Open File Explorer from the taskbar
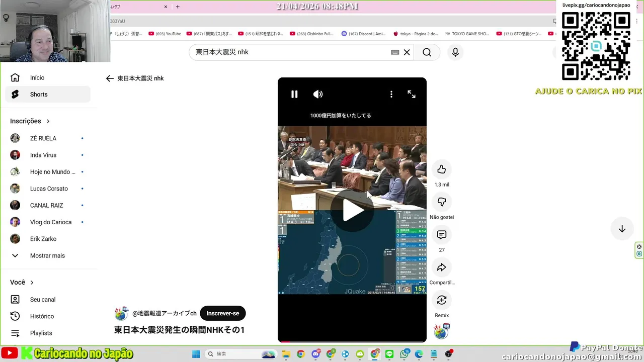This screenshot has height=362, width=644. (286, 354)
